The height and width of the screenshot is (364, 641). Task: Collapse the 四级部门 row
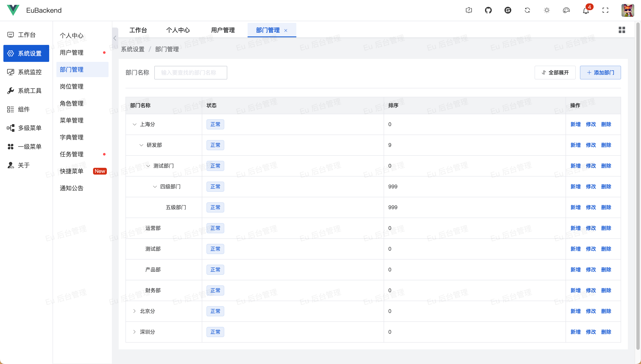155,186
